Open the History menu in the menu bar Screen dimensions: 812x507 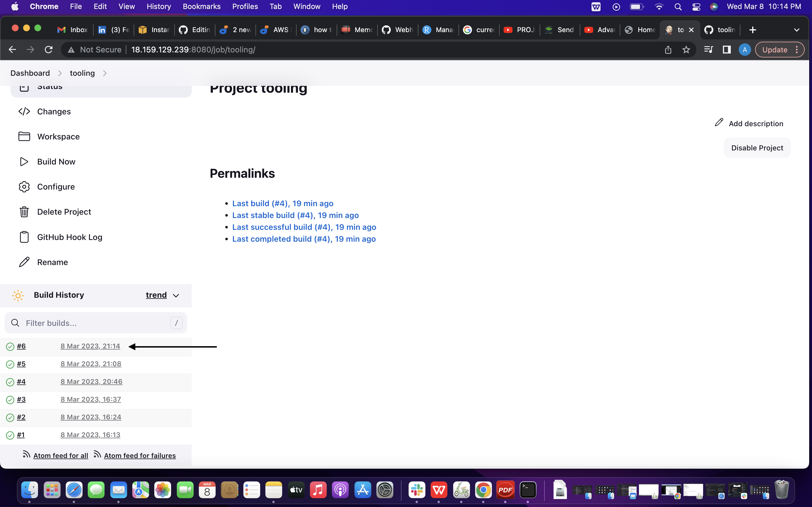coord(158,6)
